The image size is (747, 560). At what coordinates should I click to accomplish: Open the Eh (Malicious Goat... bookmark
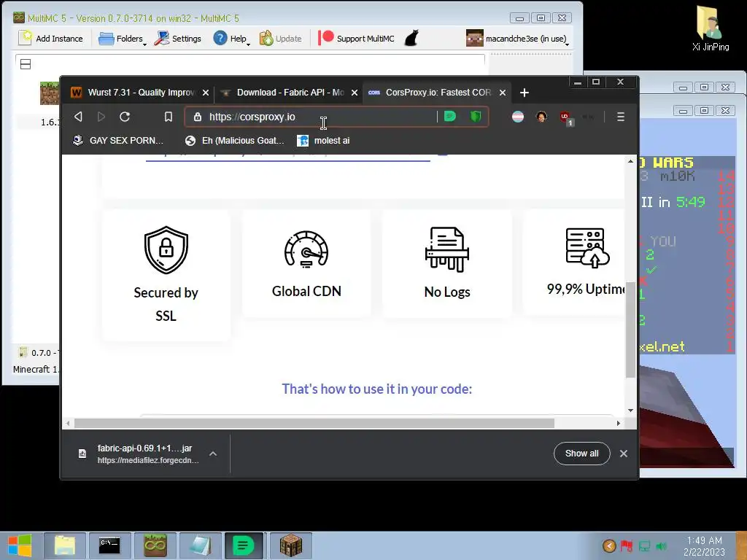click(x=234, y=141)
